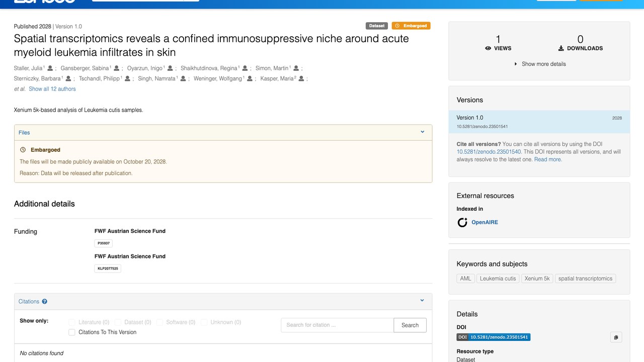The image size is (644, 362).
Task: Open Weninger, Wolfgang's author profile icon
Action: click(250, 78)
